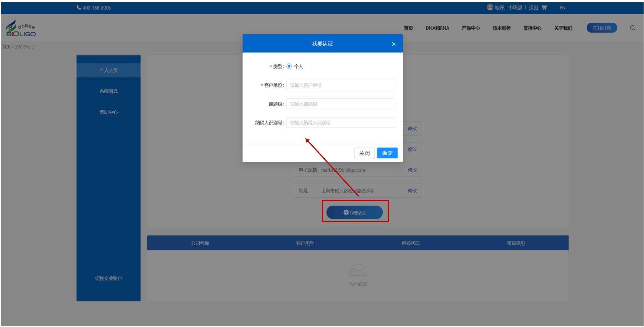Open the 支持中心 menu item

(532, 28)
